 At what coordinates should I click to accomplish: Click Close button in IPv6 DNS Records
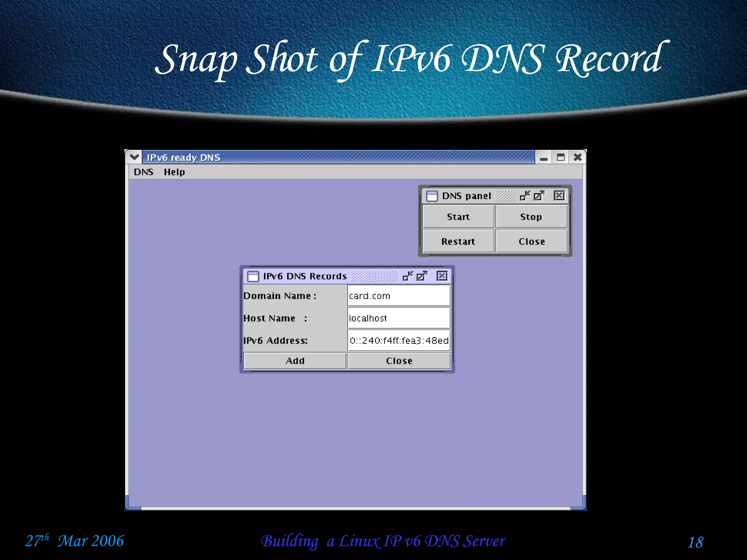pyautogui.click(x=399, y=361)
